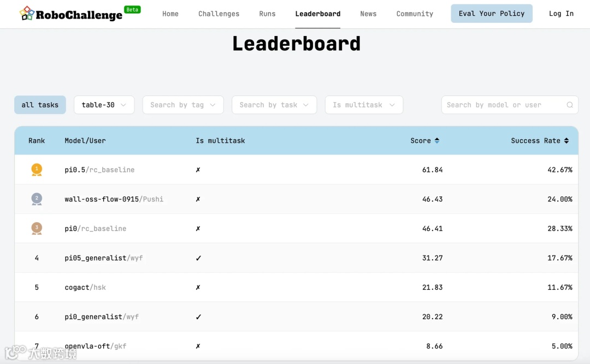Click the Rank column header
Screen dimensions: 590x364
37,141
